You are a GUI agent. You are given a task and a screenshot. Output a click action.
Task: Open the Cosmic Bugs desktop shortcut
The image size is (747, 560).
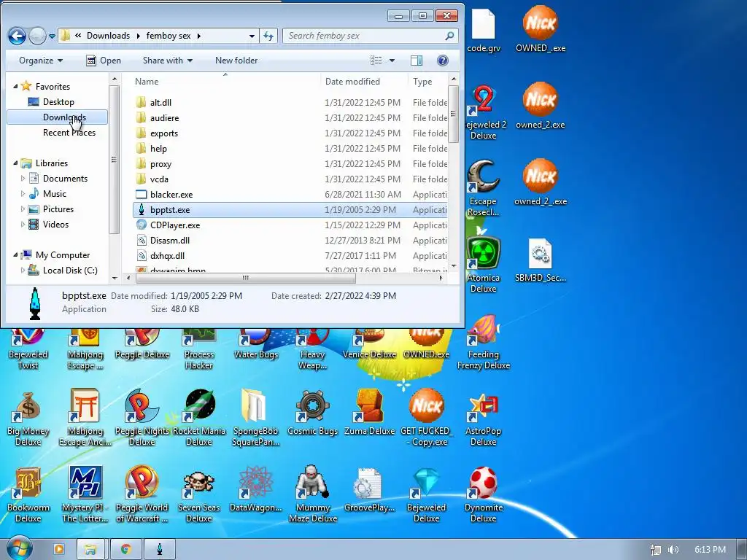312,413
